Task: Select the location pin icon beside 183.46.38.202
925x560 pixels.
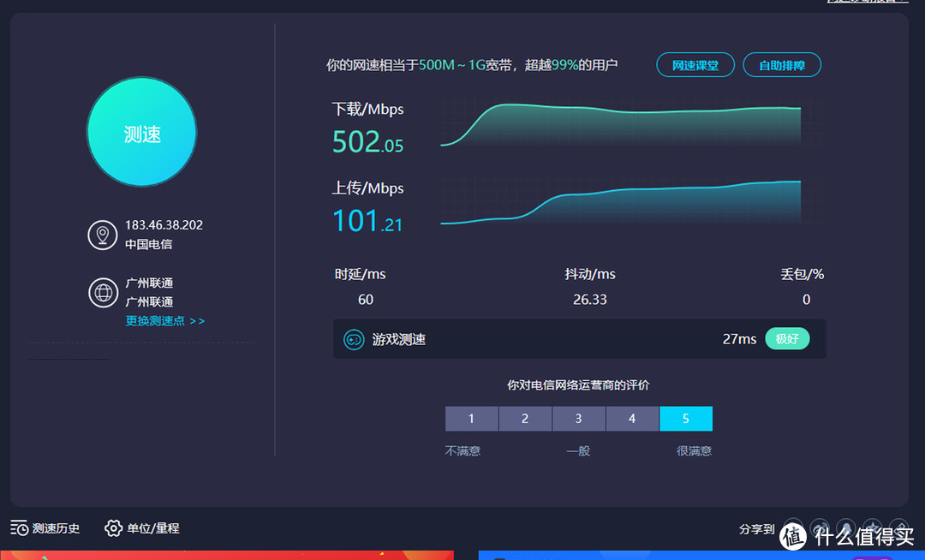Action: click(103, 235)
